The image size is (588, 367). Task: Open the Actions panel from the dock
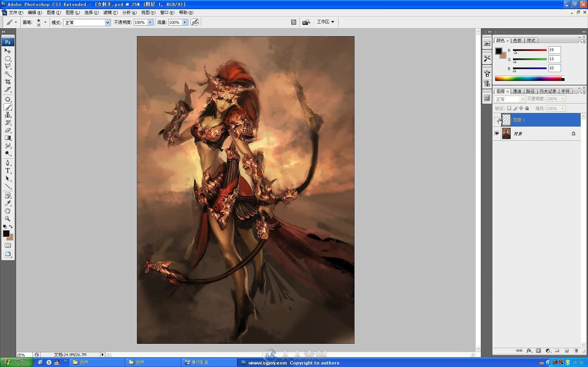tap(487, 44)
